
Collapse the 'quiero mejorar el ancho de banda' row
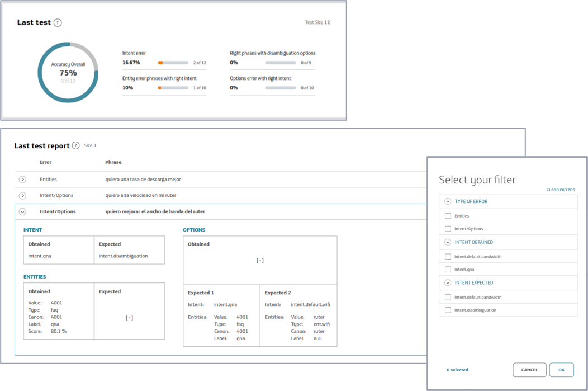(x=22, y=211)
